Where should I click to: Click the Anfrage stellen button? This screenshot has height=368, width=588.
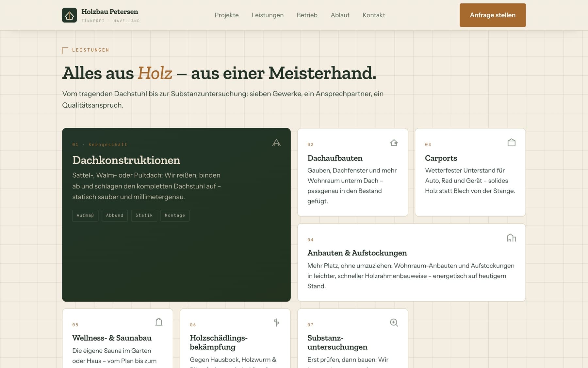pos(493,15)
